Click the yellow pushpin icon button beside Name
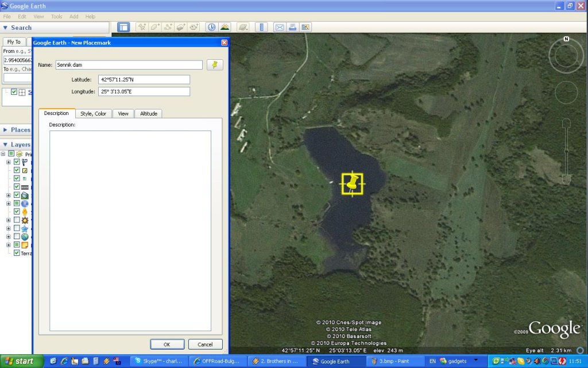Image resolution: width=588 pixels, height=368 pixels. pos(215,65)
